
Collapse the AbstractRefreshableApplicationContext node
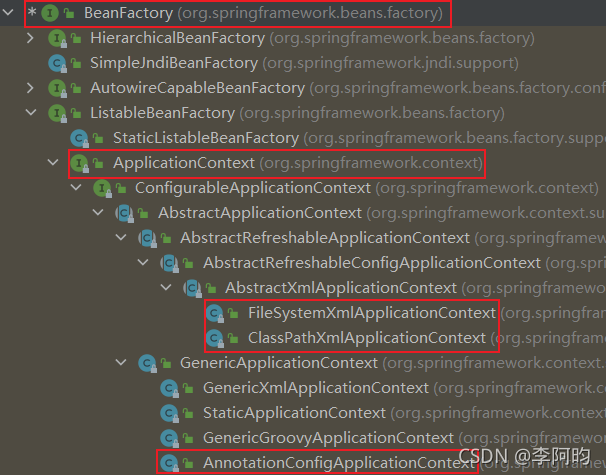121,237
